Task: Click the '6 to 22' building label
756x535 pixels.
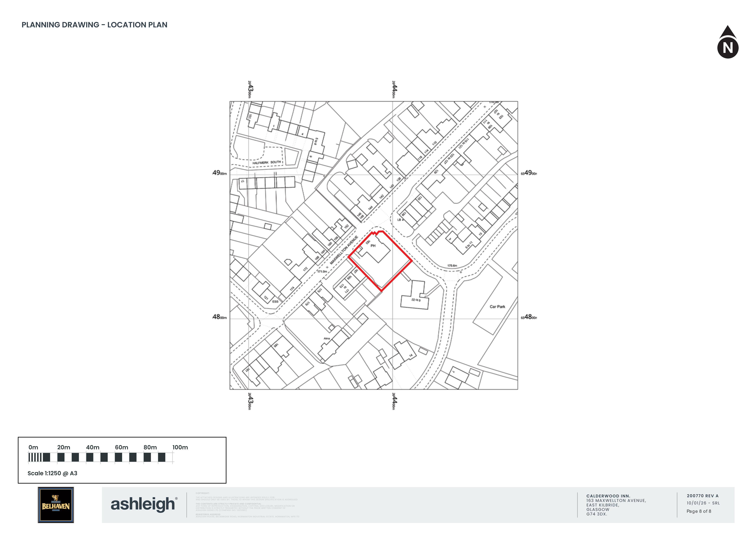Action: (416, 300)
